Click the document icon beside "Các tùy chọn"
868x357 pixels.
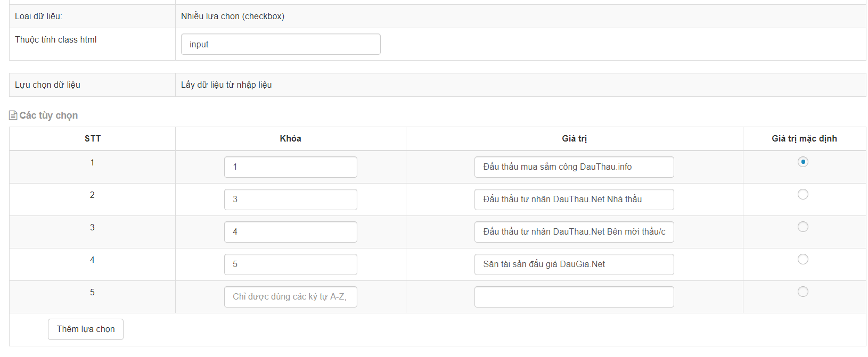[13, 115]
